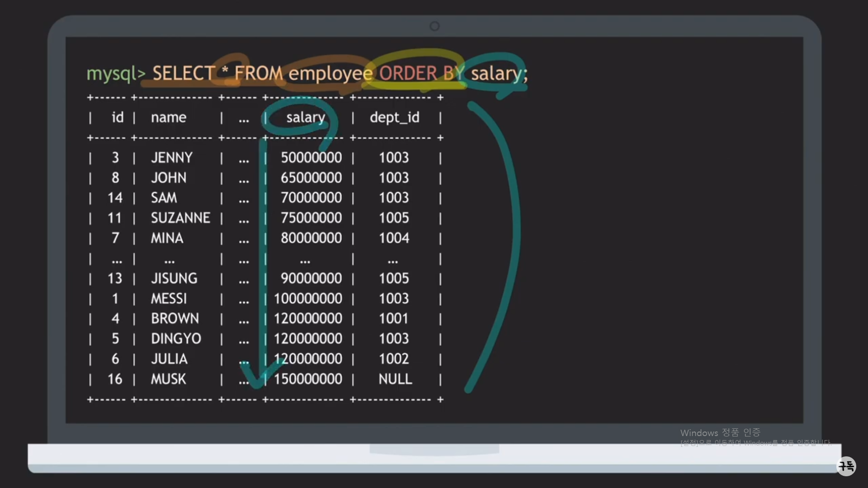Viewport: 868px width, 488px height.
Task: Click the teal arrowhead pointing down near MUSK
Action: pyautogui.click(x=256, y=382)
